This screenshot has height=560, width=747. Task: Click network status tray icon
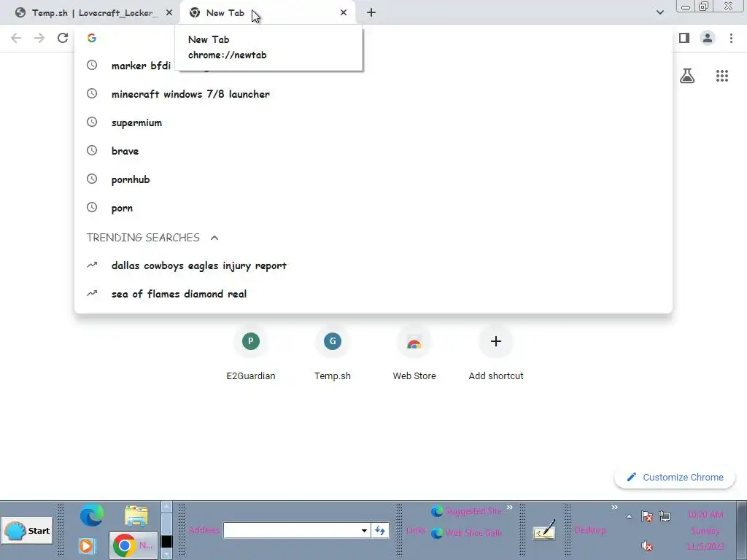tap(665, 516)
